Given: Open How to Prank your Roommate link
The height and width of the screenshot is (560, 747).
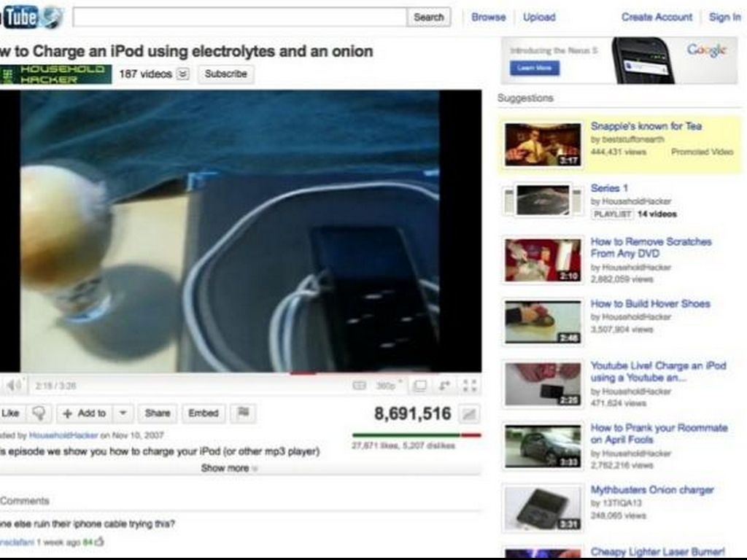Looking at the screenshot, I should (659, 433).
